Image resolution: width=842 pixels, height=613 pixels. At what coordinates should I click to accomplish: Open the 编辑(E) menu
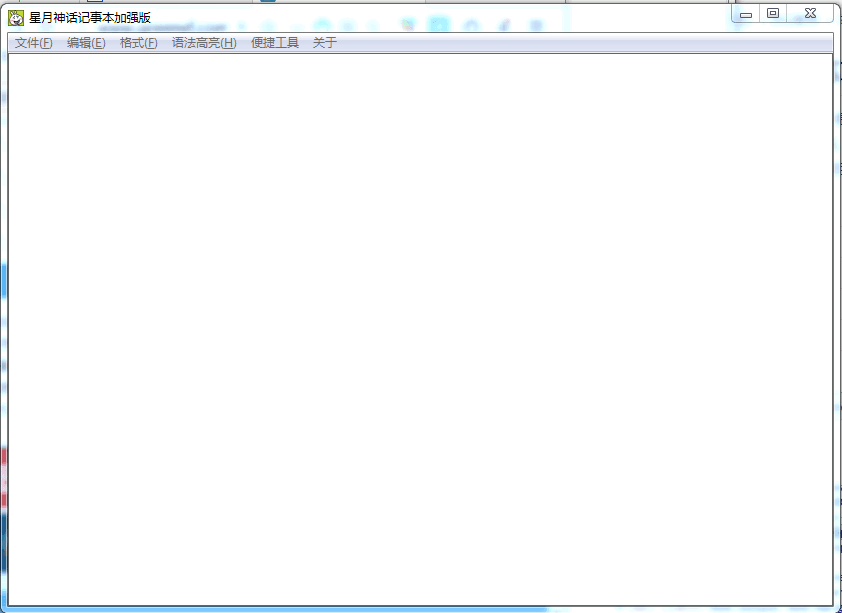(x=86, y=43)
